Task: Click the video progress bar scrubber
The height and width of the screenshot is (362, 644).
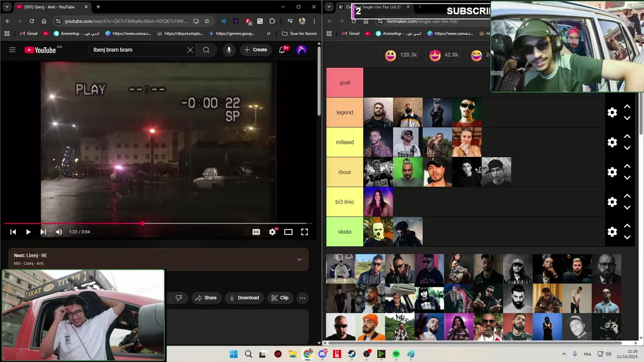Action: click(142, 223)
